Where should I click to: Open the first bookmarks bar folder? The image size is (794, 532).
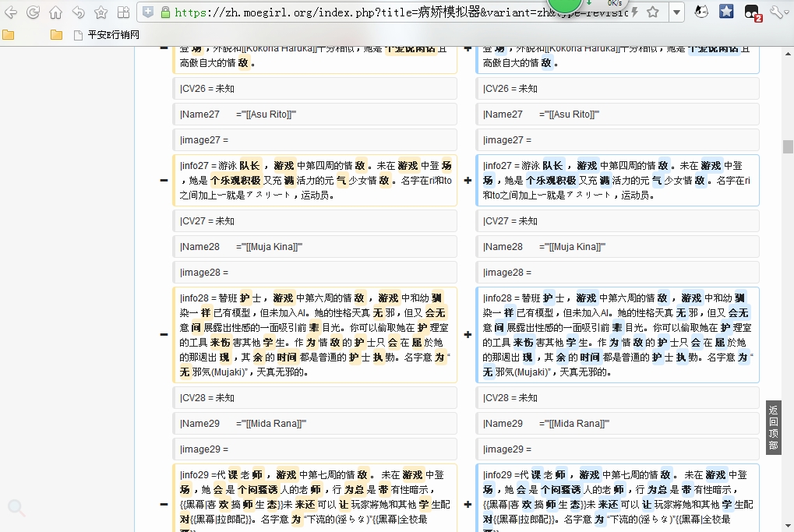(x=9, y=35)
